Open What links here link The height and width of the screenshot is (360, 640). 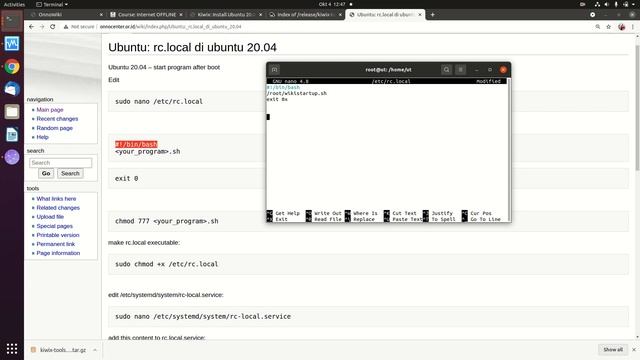56,199
